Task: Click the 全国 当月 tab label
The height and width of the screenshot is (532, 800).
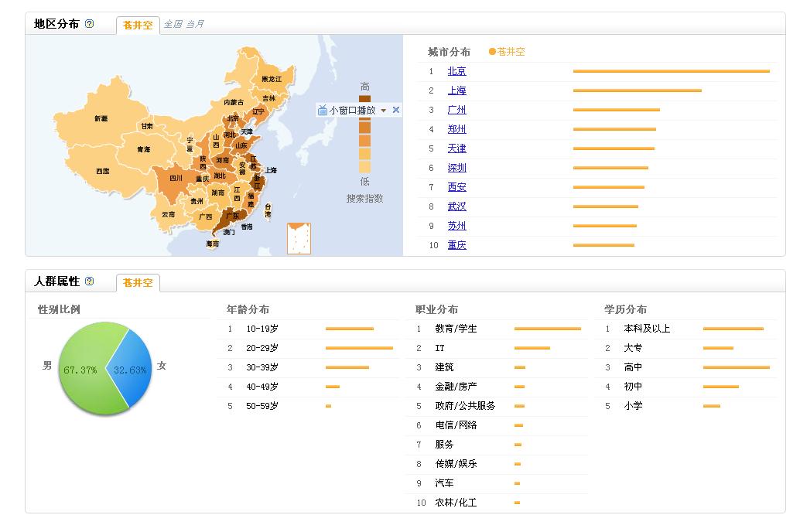Action: pyautogui.click(x=183, y=24)
